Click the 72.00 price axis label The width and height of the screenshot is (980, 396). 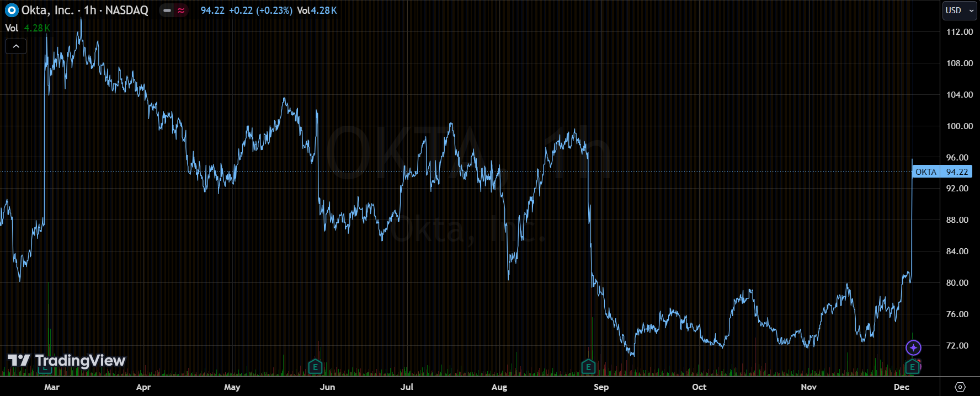click(x=957, y=346)
